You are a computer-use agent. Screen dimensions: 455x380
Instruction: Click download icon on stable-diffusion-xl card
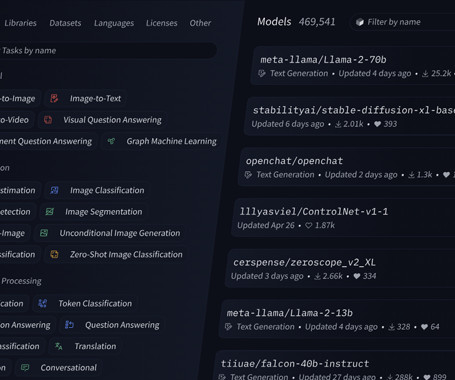[x=338, y=124]
